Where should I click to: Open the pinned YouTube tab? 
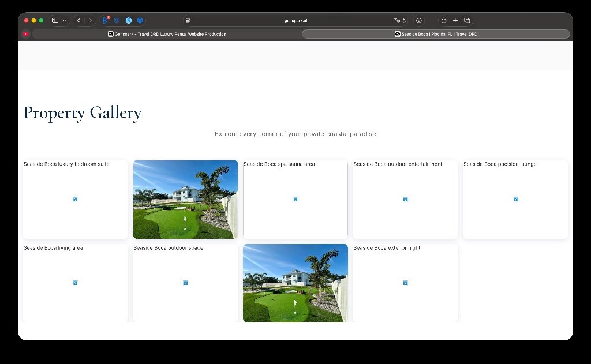25,34
